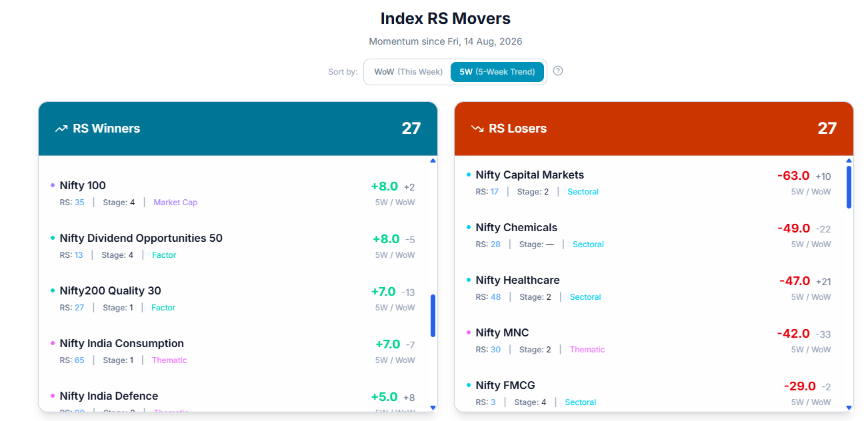This screenshot has height=421, width=868.
Task: Click the RS Winners trending-up icon
Action: 61,129
